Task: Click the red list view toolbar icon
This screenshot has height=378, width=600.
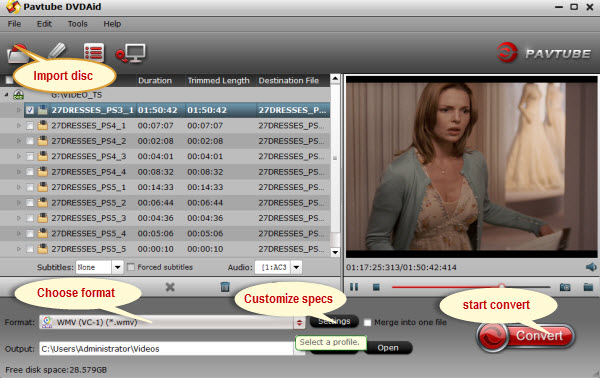Action: (x=94, y=52)
